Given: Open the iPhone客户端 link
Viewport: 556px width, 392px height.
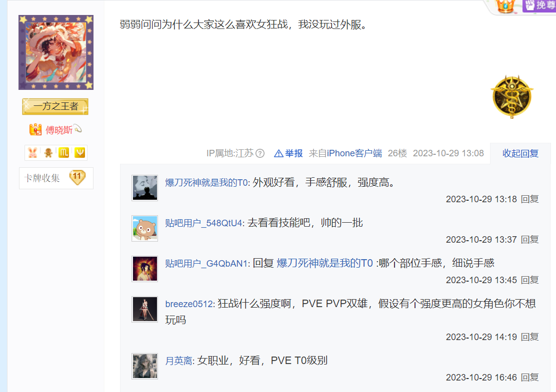Looking at the screenshot, I should [354, 153].
